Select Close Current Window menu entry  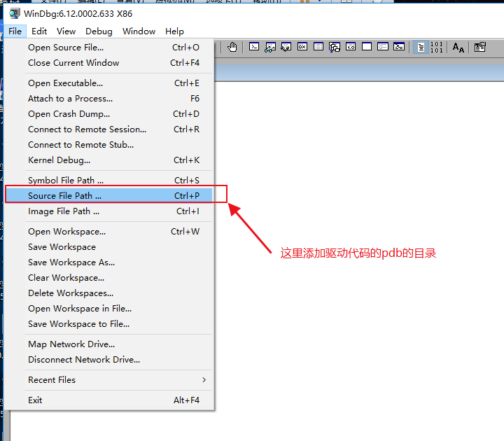tap(109, 63)
